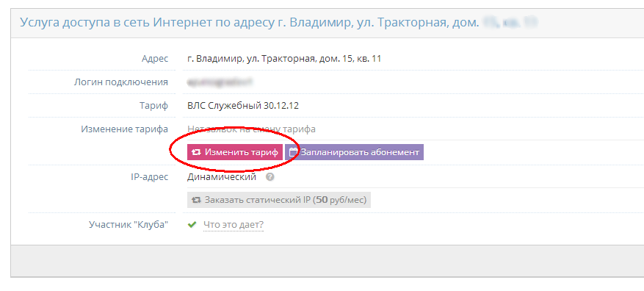Click the gray footer bar of the panel
The image size is (644, 291).
328,261
